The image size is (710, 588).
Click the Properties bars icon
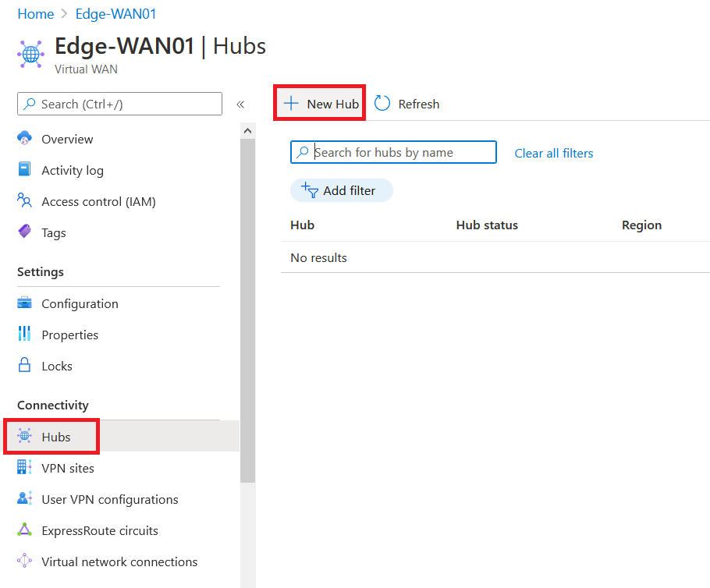24,334
